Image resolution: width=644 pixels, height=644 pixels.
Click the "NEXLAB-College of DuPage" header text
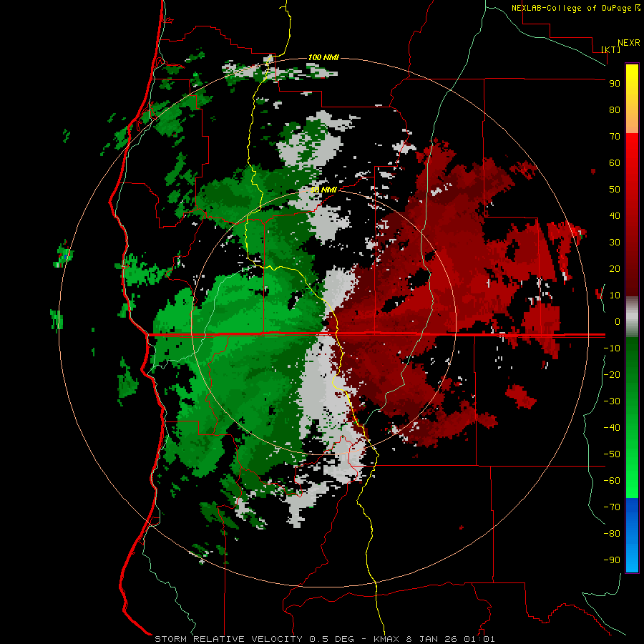[x=572, y=8]
